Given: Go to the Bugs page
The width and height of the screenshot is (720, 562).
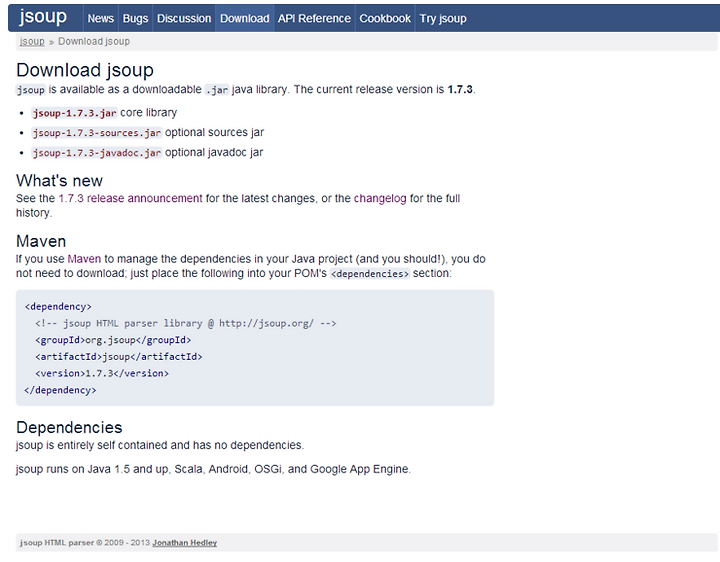Looking at the screenshot, I should (x=135, y=18).
